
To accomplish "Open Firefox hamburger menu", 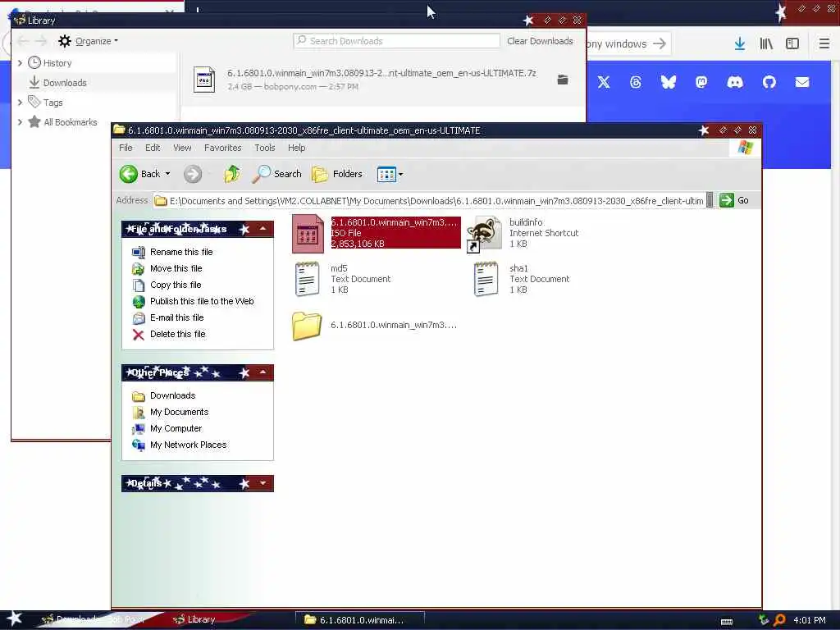I will 824,44.
